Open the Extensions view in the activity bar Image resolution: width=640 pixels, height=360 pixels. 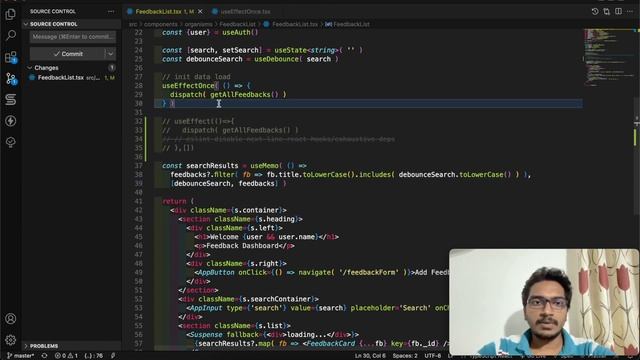[x=11, y=57]
